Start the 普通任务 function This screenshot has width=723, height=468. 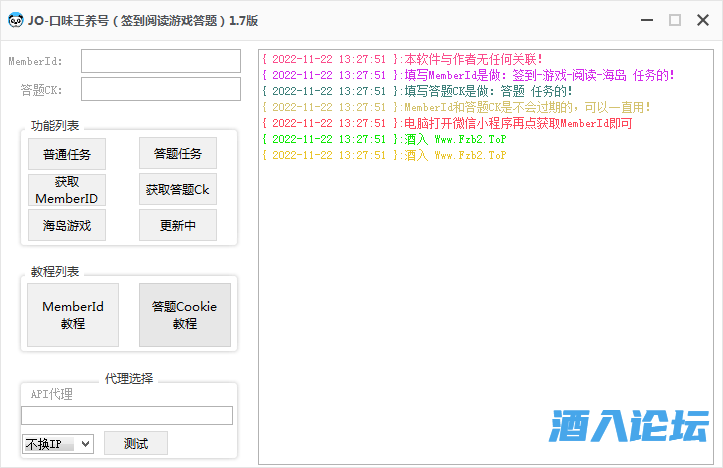[67, 154]
